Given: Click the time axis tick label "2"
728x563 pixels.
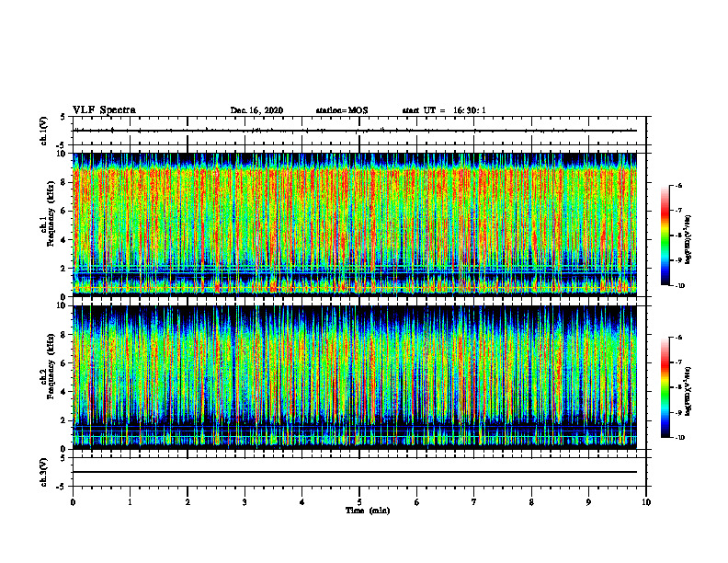Looking at the screenshot, I should point(188,501).
